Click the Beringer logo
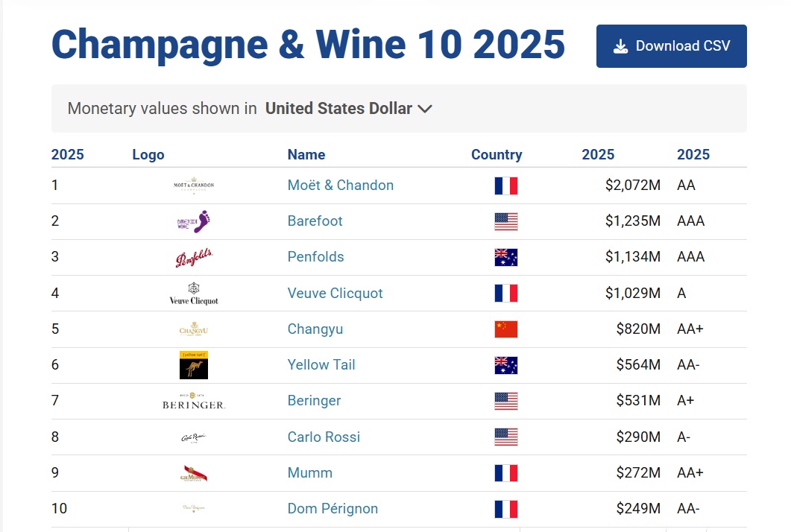This screenshot has height=532, width=791. click(194, 401)
